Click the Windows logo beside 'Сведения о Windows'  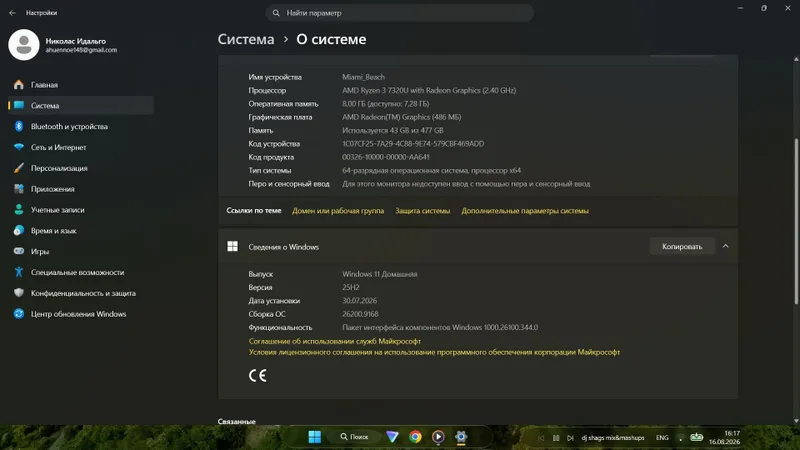tap(233, 246)
